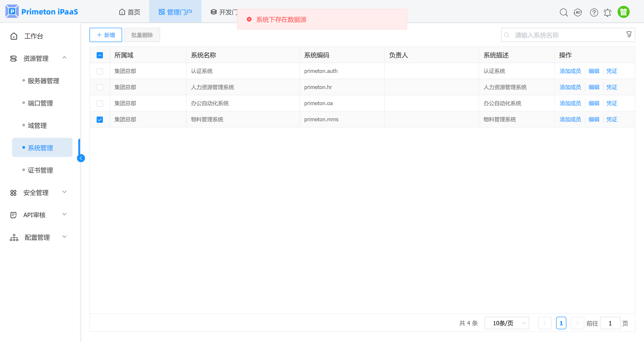Viewport: 644px width, 342px height.
Task: Open the filter icon in the search box
Action: (x=629, y=34)
